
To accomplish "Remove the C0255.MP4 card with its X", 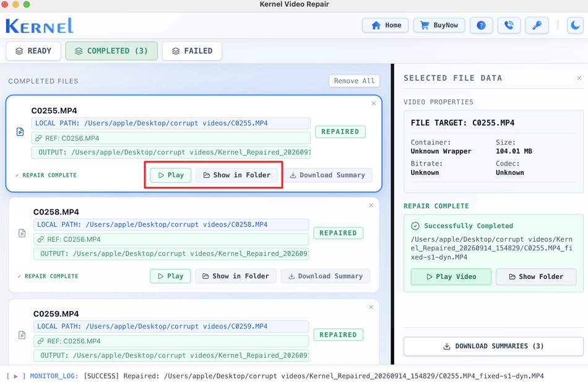I will [x=373, y=103].
